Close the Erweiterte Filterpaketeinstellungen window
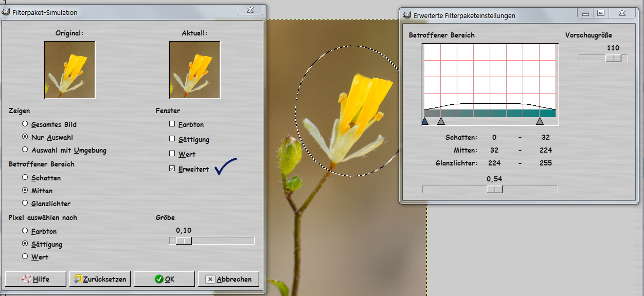 622,13
